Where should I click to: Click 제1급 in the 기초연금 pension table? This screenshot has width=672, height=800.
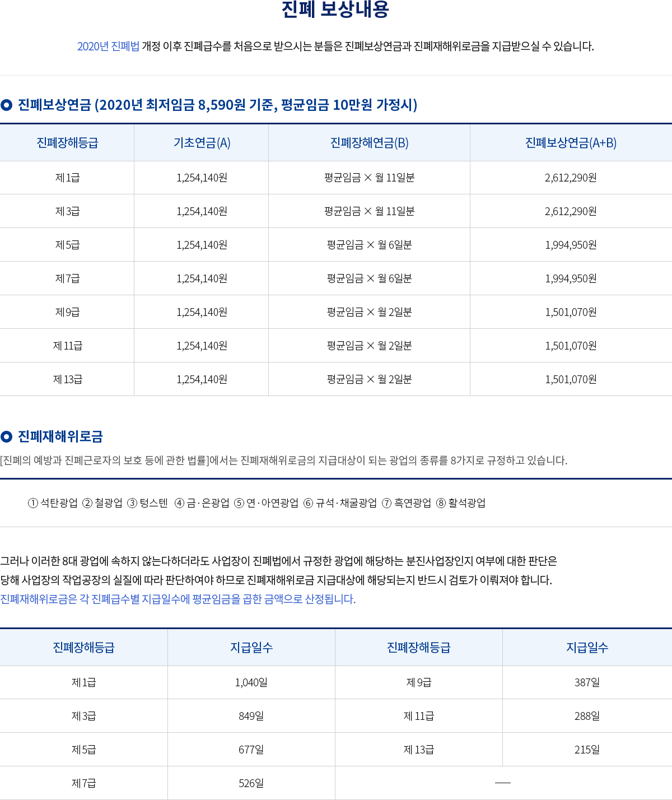click(67, 178)
